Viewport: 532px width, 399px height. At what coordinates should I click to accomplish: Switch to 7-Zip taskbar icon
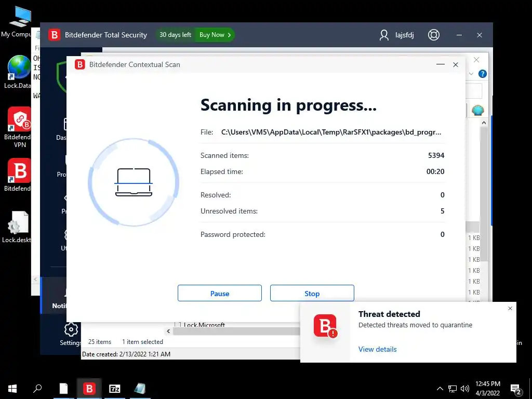[x=115, y=389]
